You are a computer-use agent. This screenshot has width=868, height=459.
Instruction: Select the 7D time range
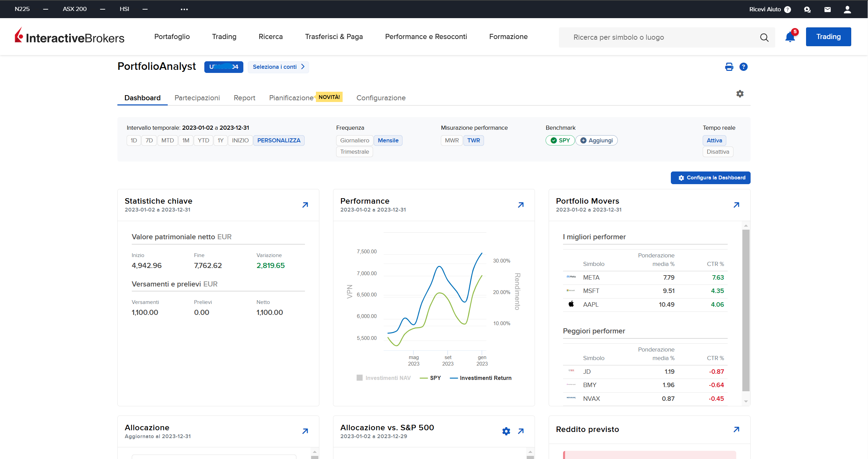point(149,140)
